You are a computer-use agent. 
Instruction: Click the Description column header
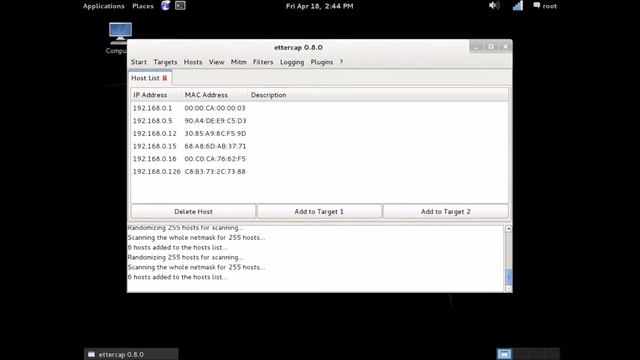coord(378,95)
